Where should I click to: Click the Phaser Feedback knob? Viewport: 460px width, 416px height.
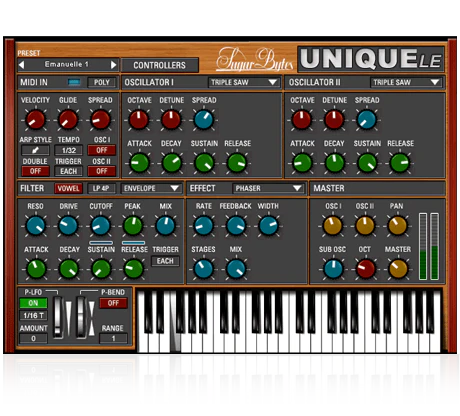[236, 225]
